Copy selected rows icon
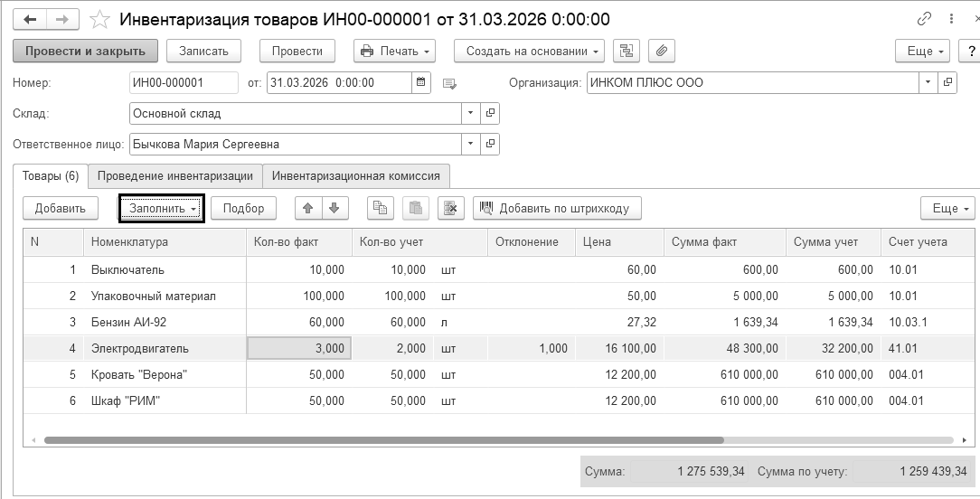 (380, 208)
